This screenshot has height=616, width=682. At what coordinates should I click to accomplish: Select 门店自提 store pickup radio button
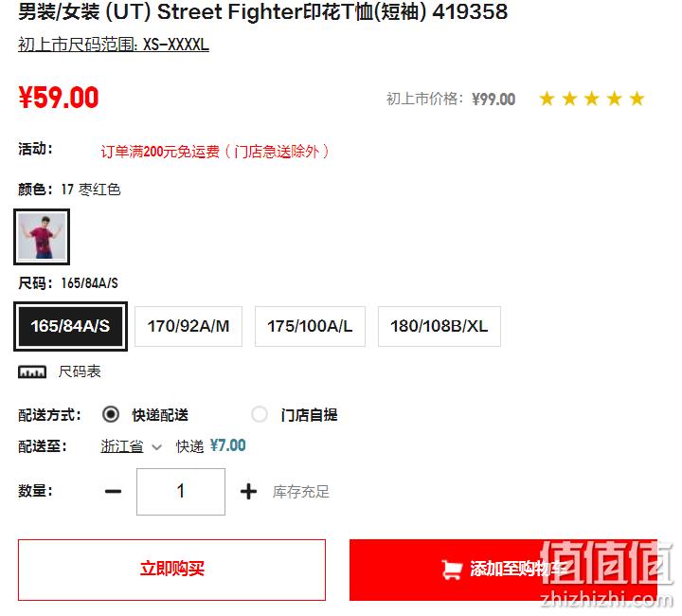[260, 414]
